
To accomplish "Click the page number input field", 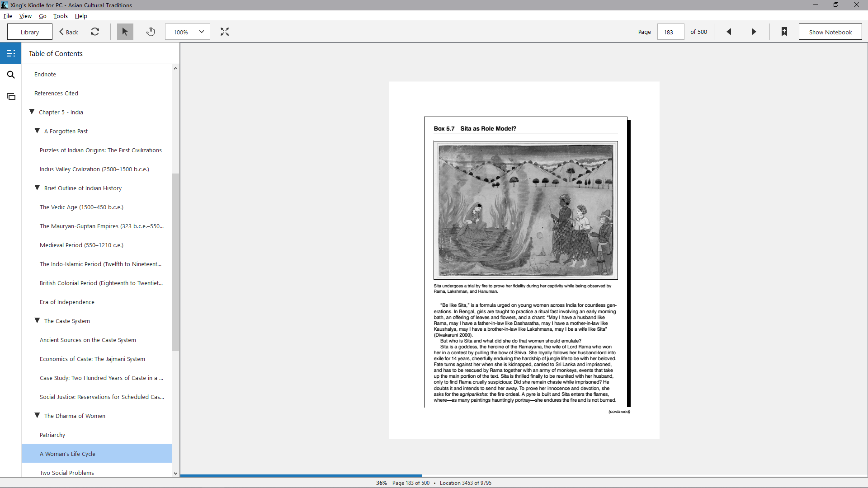I will [670, 32].
